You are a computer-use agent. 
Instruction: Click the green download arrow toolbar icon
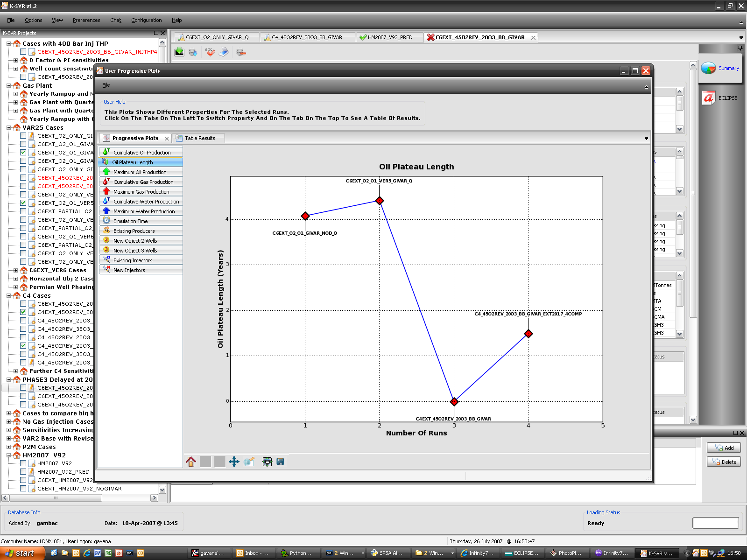click(x=179, y=52)
